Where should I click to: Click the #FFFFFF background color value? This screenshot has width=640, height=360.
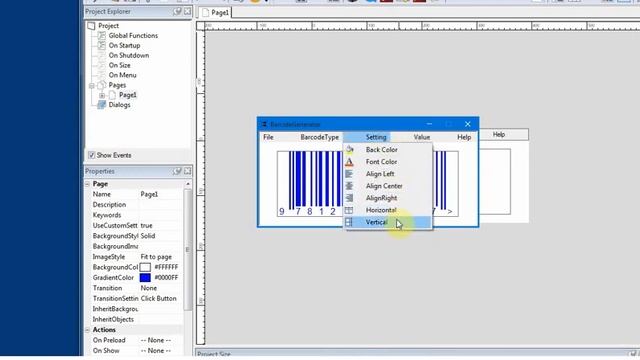pos(166,267)
